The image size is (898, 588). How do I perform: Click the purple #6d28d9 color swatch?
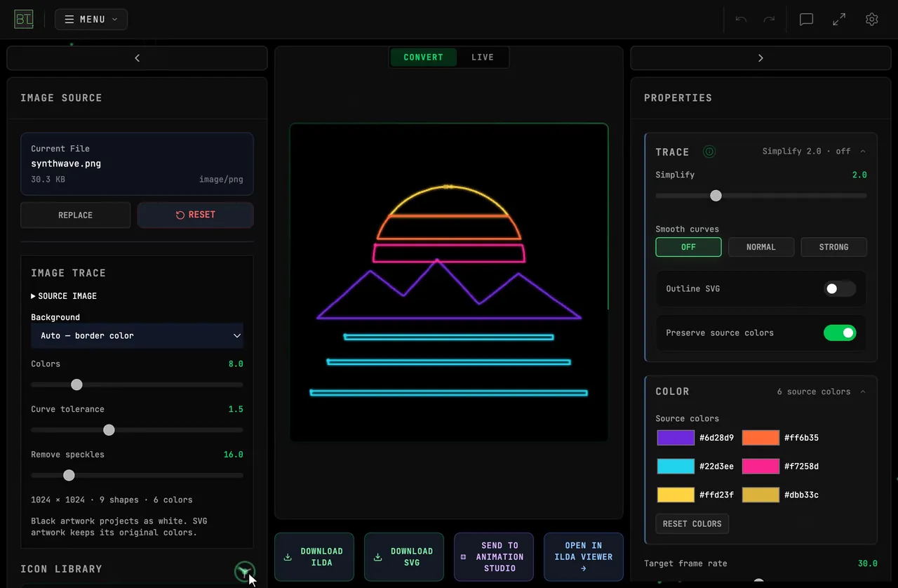point(676,438)
